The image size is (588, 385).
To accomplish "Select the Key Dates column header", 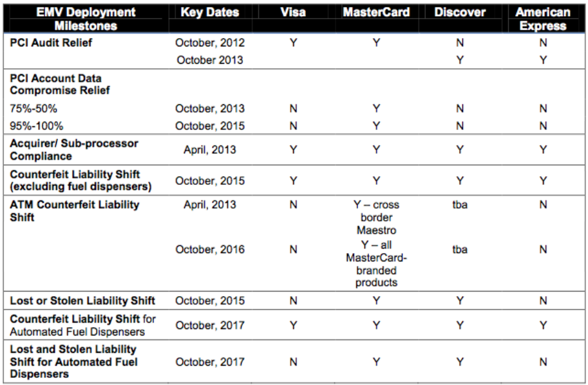I will coord(209,12).
